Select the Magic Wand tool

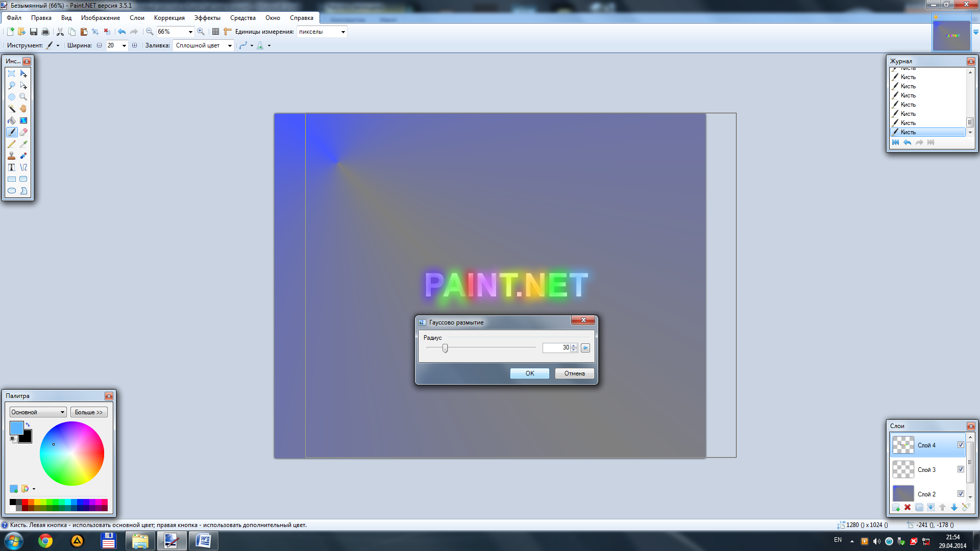click(12, 109)
